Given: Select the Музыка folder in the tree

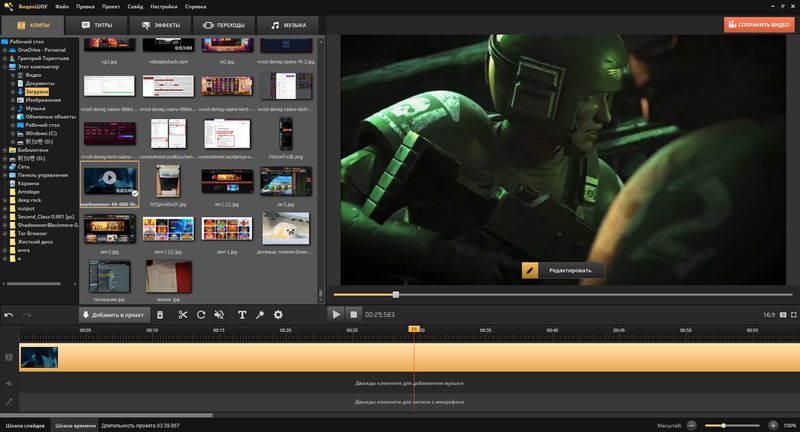Looking at the screenshot, I should point(35,108).
